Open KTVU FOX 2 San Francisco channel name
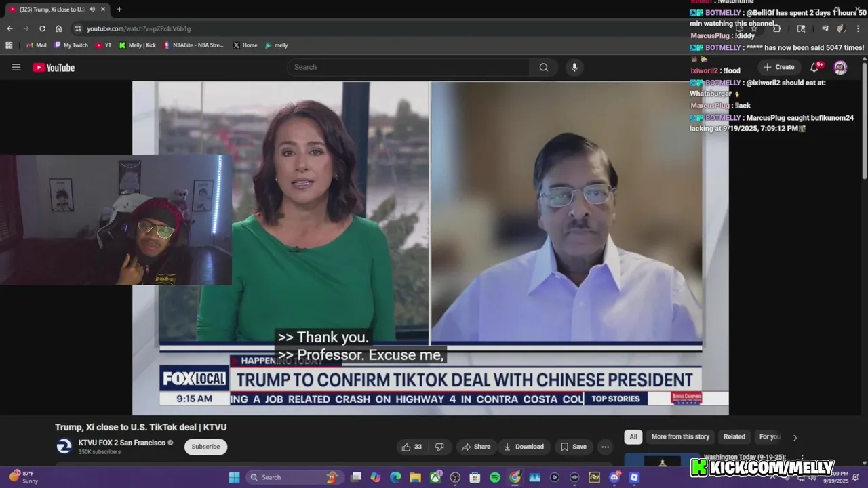The image size is (868, 488). pyautogui.click(x=122, y=443)
